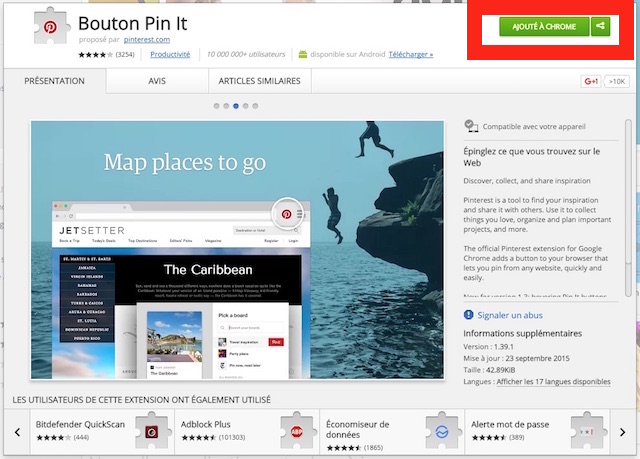Click the device compatibility check icon

tap(471, 126)
